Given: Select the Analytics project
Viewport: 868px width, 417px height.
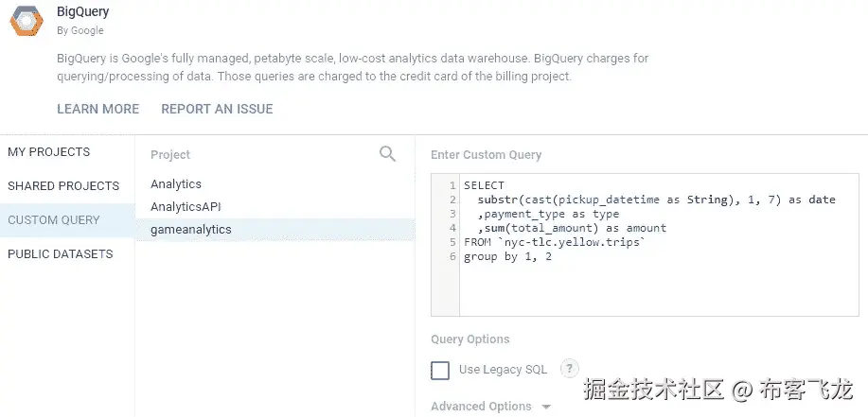Looking at the screenshot, I should [x=176, y=184].
